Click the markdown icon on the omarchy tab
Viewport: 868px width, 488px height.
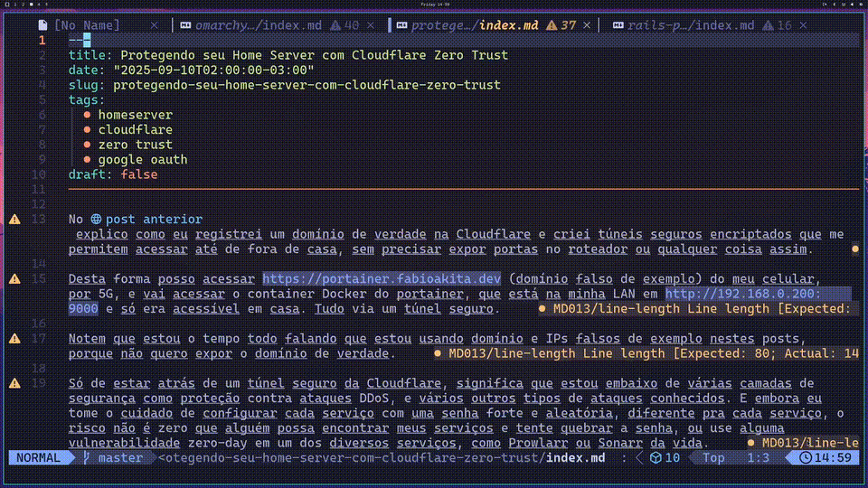point(185,25)
